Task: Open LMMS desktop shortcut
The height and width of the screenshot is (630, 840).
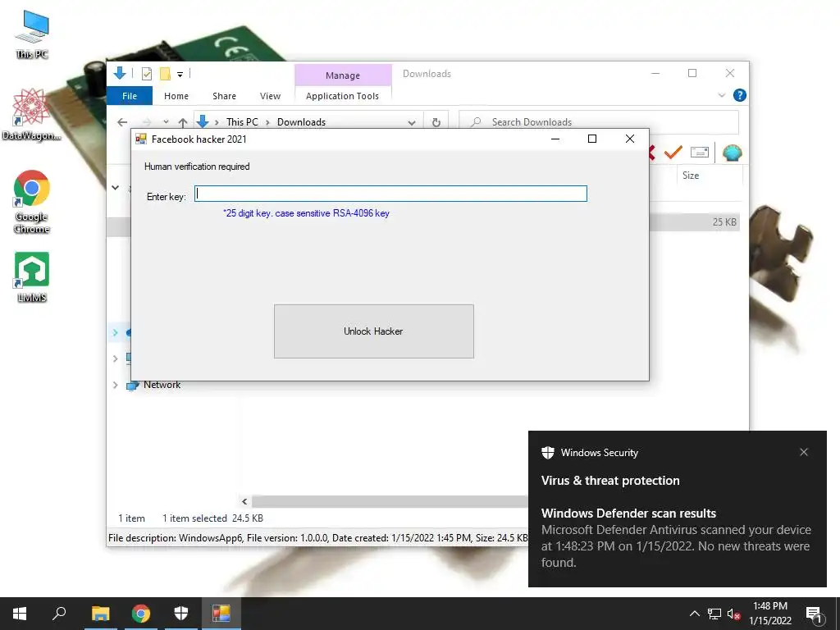Action: [32, 277]
